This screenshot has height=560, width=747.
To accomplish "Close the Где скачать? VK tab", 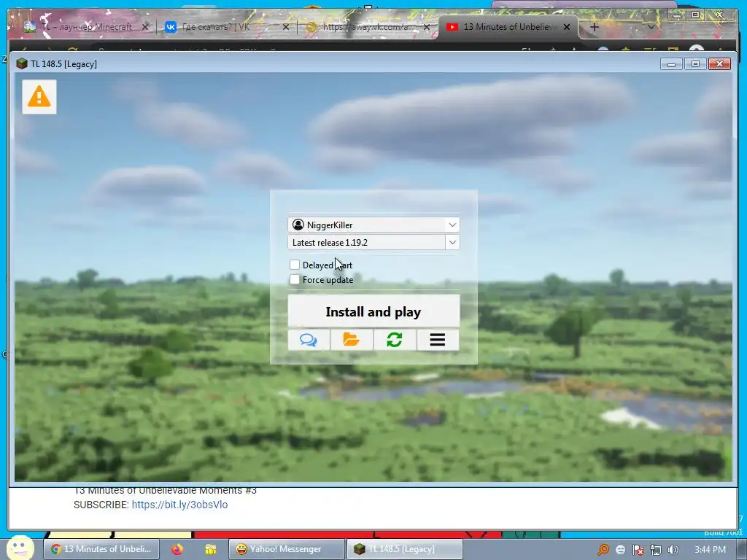I will [x=286, y=27].
